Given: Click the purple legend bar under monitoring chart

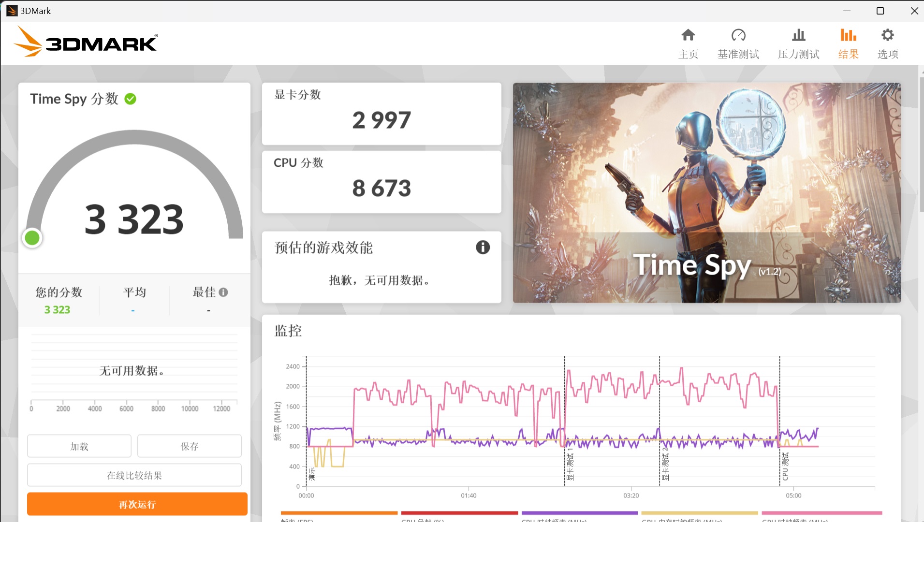Looking at the screenshot, I should [579, 513].
